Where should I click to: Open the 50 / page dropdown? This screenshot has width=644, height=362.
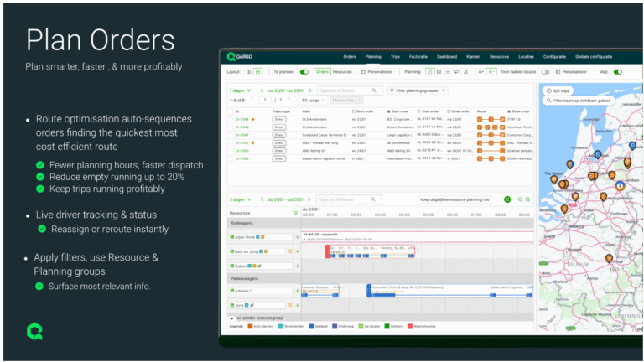(x=314, y=101)
